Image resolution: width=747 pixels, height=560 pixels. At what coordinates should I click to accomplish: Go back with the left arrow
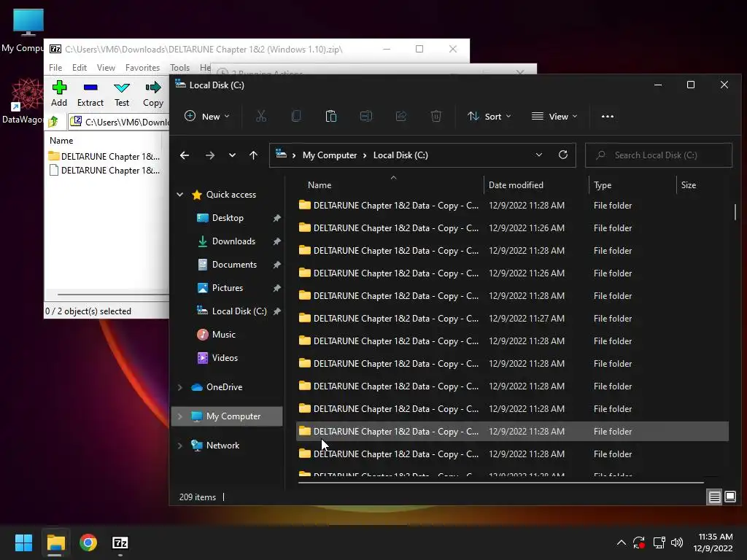coord(185,155)
